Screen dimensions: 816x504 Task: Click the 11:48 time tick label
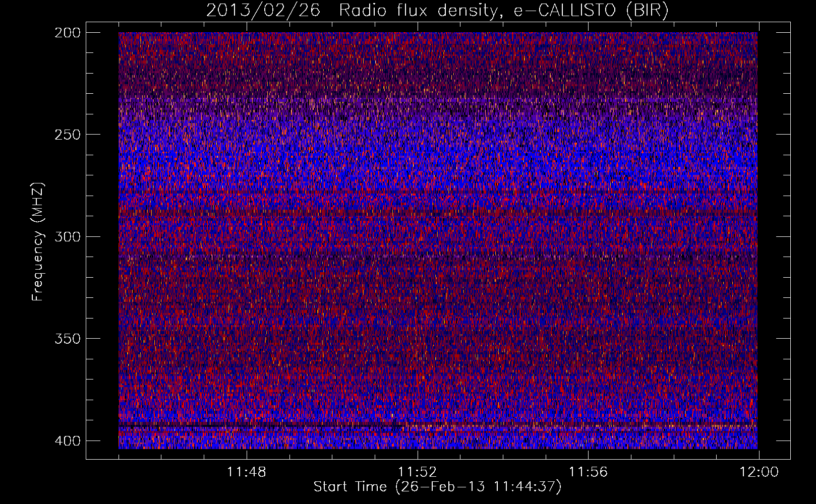tap(247, 472)
